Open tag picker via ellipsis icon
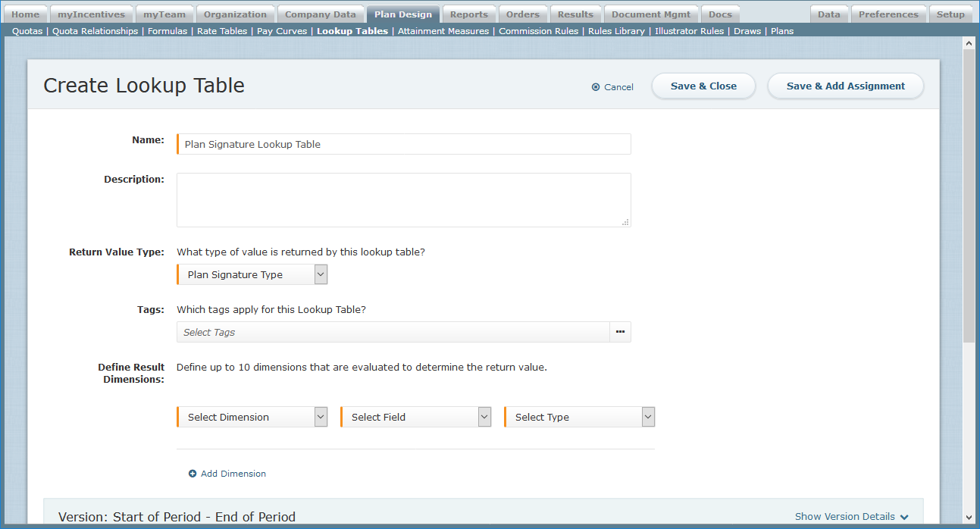This screenshot has height=529, width=980. (x=620, y=332)
